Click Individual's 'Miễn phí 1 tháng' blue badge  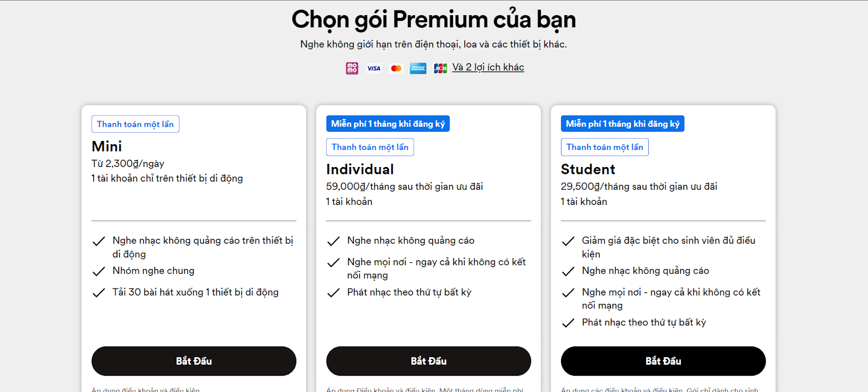[x=388, y=124]
